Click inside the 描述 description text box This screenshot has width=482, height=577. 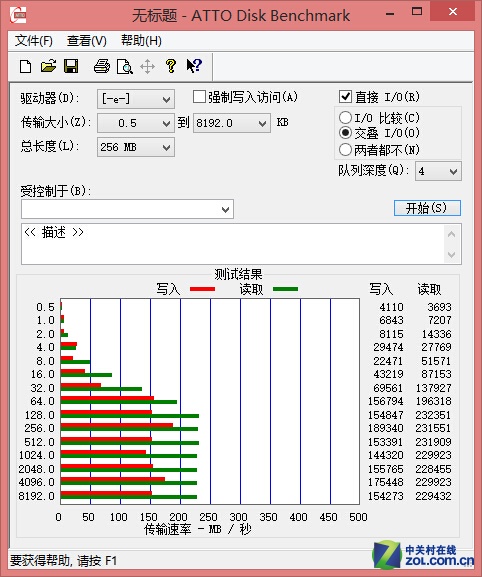[233, 244]
